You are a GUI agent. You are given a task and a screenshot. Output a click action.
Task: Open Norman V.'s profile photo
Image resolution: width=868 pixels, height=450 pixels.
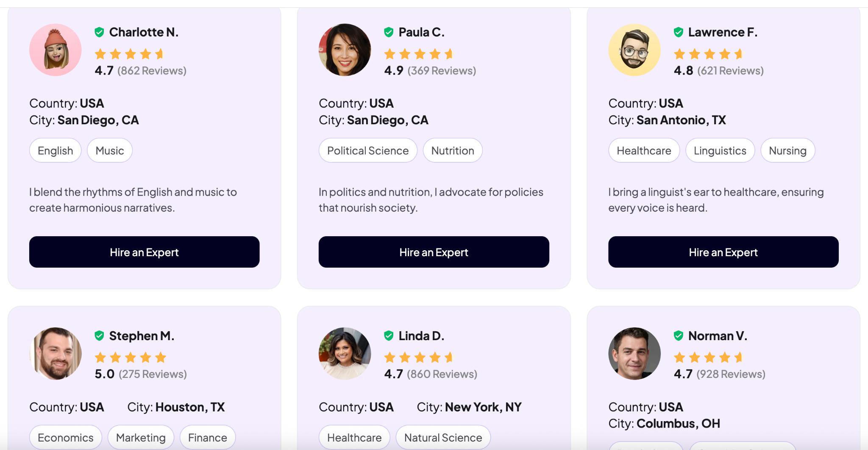tap(634, 354)
